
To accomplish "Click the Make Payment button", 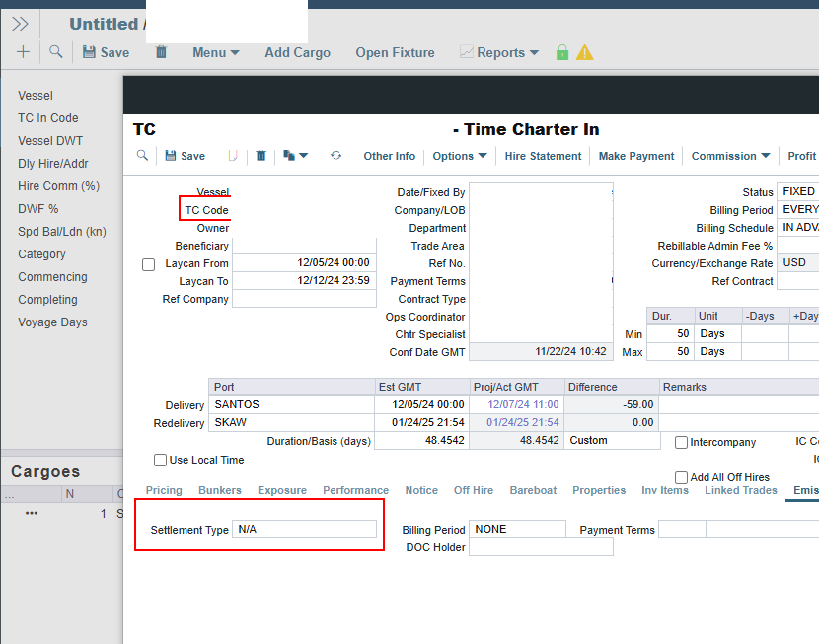I will pyautogui.click(x=636, y=156).
